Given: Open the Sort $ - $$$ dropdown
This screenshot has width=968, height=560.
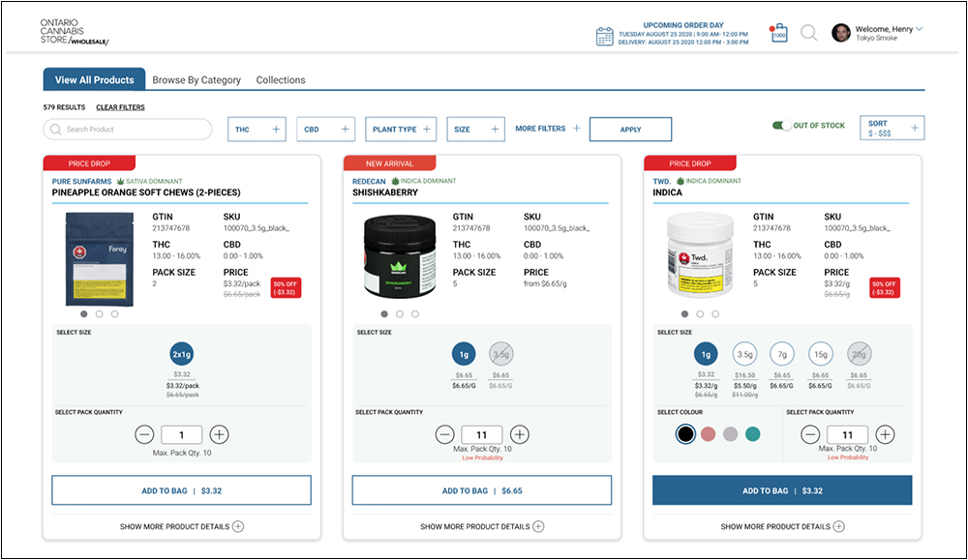Looking at the screenshot, I should tap(892, 128).
